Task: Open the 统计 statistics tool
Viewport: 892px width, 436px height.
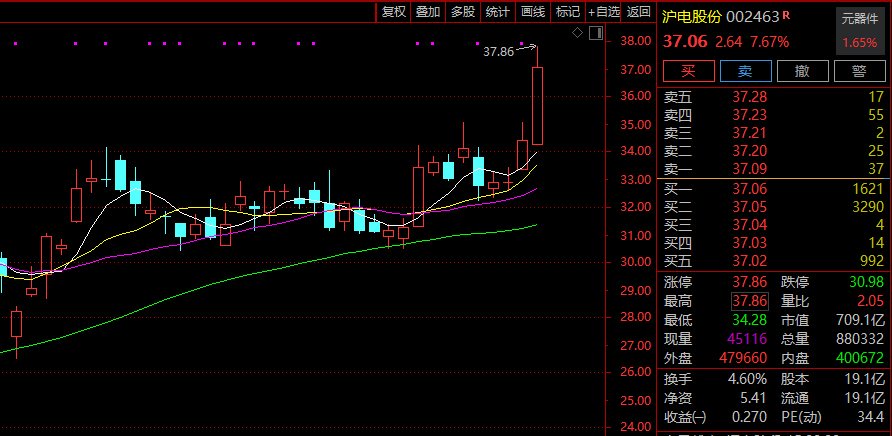Action: (497, 12)
